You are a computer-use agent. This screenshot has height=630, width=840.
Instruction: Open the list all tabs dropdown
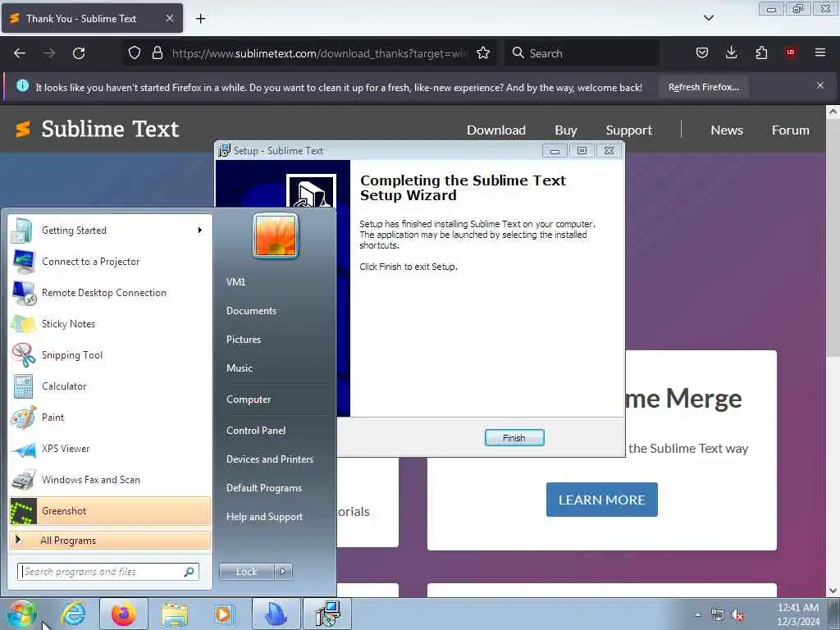708,18
